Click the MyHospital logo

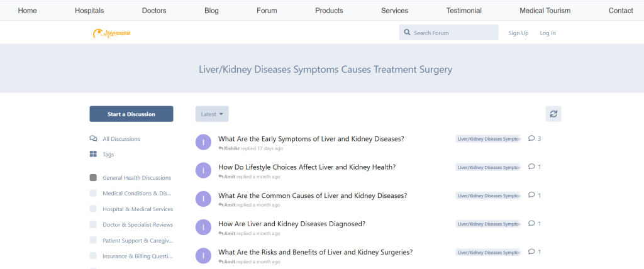coord(112,33)
